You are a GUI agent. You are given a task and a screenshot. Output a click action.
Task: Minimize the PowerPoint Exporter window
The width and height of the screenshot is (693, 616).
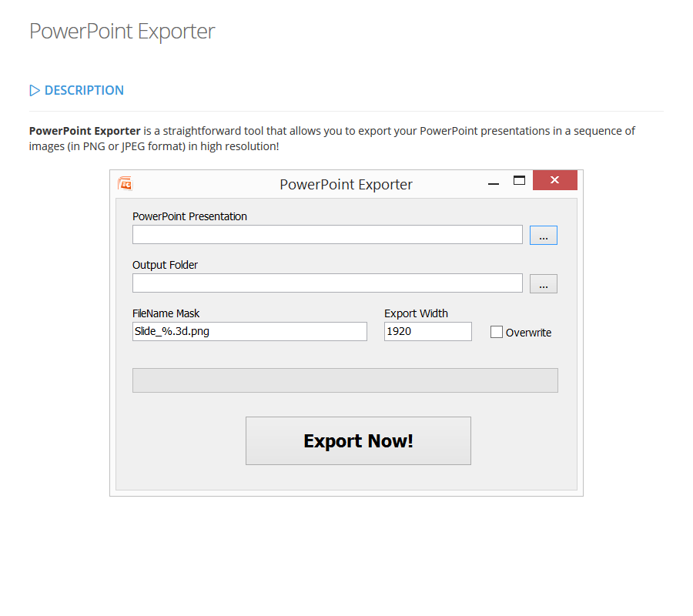(x=494, y=182)
